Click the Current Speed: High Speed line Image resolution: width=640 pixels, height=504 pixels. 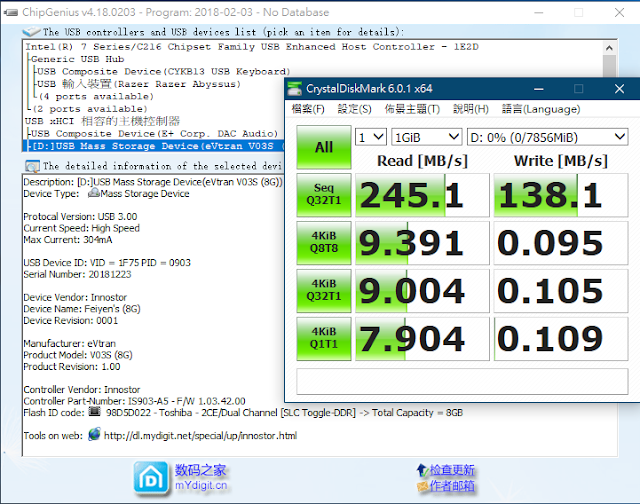[x=81, y=228]
